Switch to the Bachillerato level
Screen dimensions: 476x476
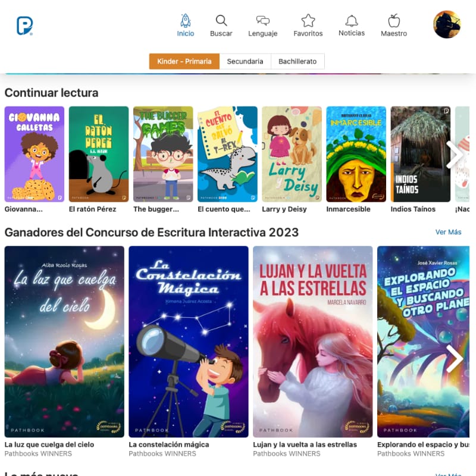point(297,61)
